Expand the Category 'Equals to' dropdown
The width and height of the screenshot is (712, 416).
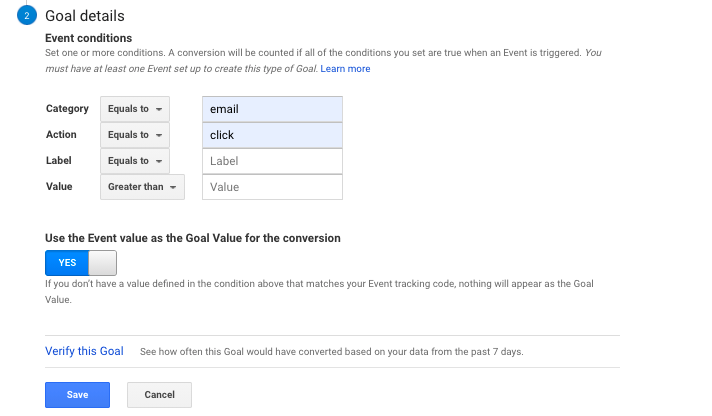click(x=135, y=109)
